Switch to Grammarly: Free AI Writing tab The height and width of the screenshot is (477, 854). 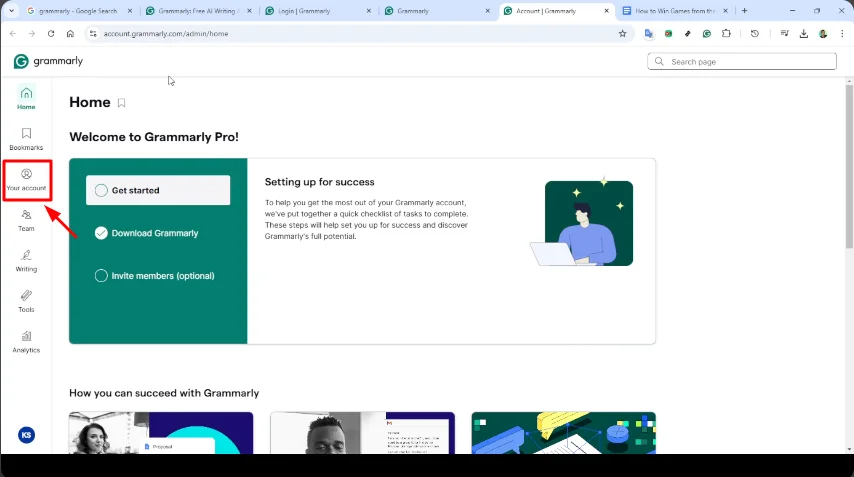pos(192,11)
